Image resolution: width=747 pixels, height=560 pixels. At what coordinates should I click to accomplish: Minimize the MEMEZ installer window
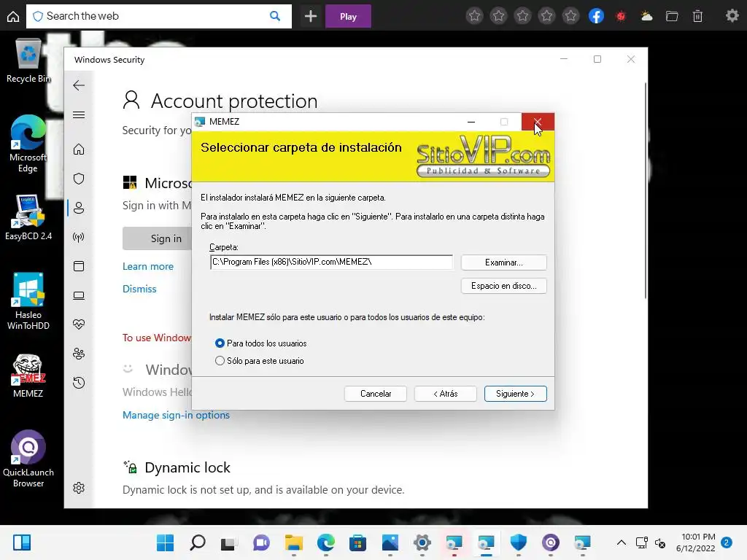point(471,122)
